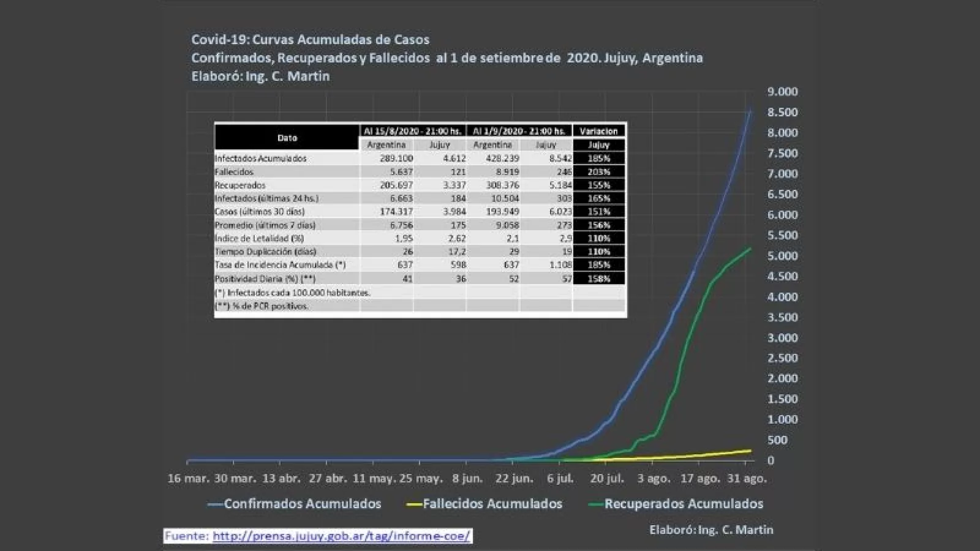
Task: Click the green Recuperados Acumulados legend line
Action: click(595, 504)
